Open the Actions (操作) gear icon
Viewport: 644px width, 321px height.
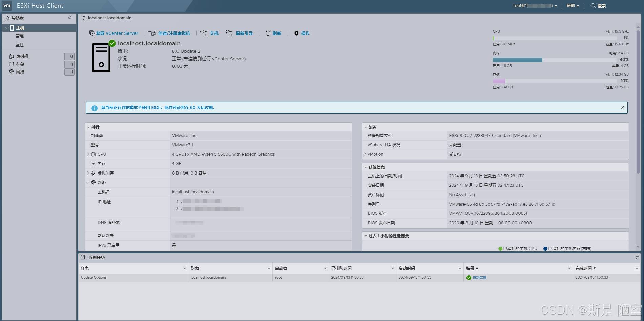tap(296, 33)
